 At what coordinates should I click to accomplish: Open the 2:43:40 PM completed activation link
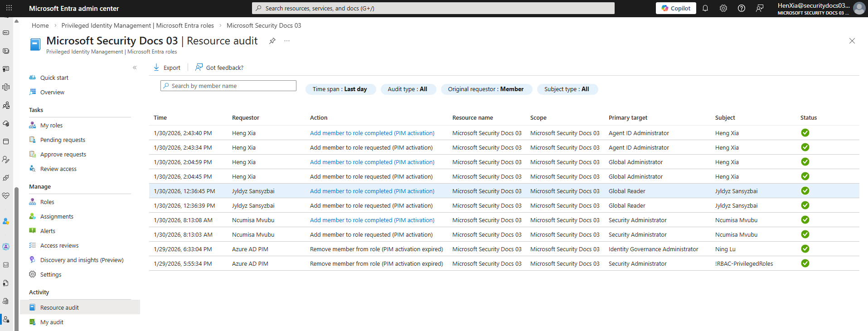tap(372, 133)
